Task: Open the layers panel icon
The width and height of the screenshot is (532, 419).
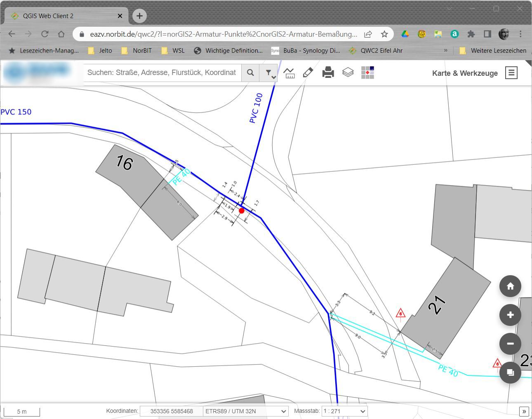Action: (x=347, y=72)
